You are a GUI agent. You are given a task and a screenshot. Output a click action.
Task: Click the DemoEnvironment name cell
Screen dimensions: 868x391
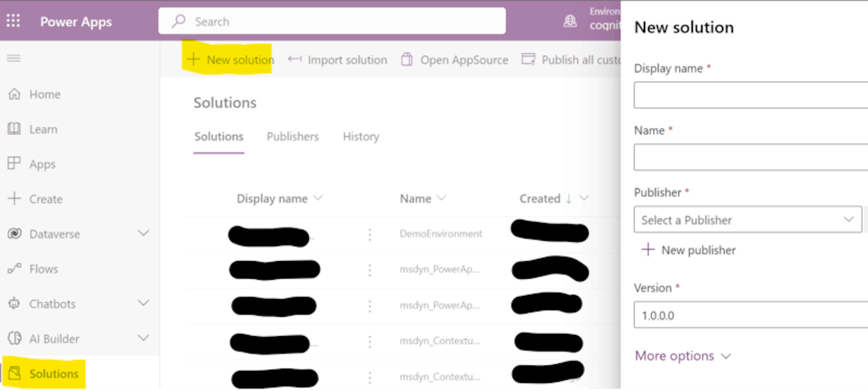(x=441, y=234)
